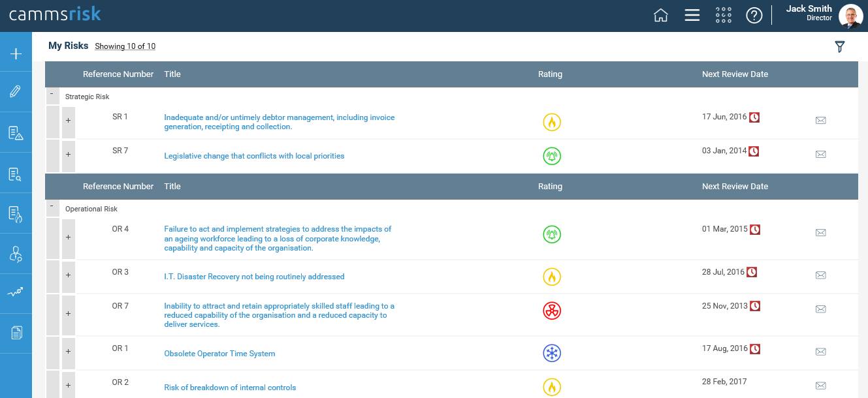Click the help question mark icon

[754, 16]
